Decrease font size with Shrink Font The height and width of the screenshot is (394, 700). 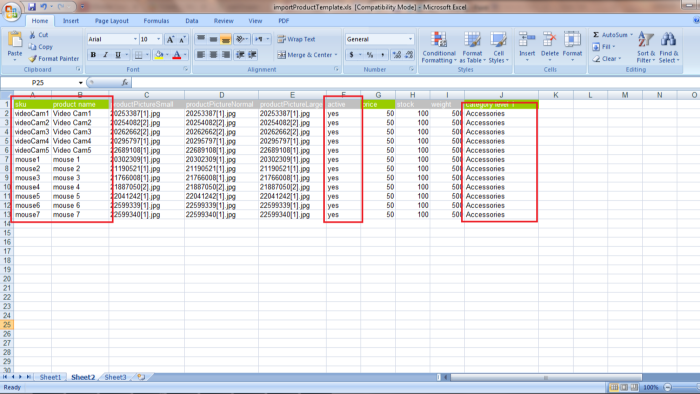(x=182, y=39)
